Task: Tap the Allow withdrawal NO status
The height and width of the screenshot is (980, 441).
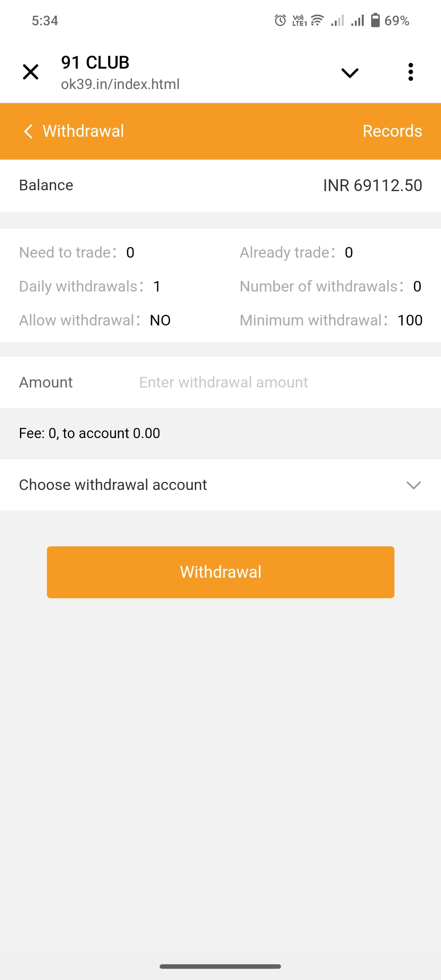Action: 160,321
